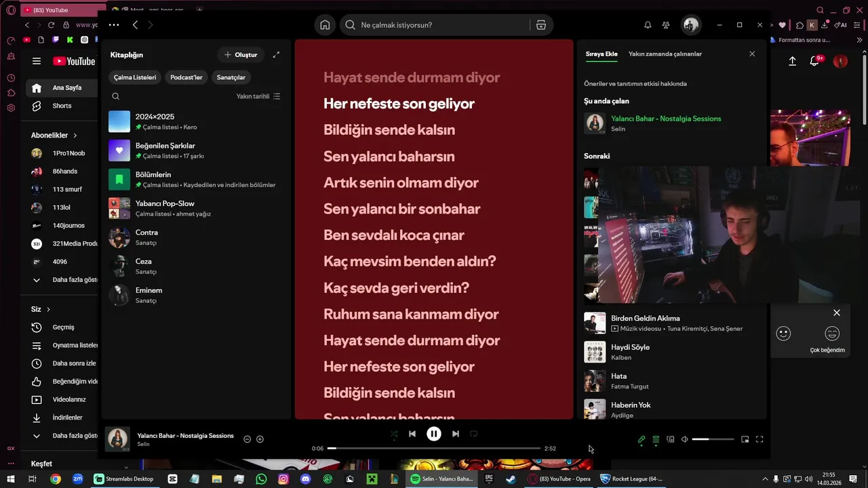Open Spotify browse icon in search bar
Image resolution: width=868 pixels, height=488 pixels.
coord(540,25)
